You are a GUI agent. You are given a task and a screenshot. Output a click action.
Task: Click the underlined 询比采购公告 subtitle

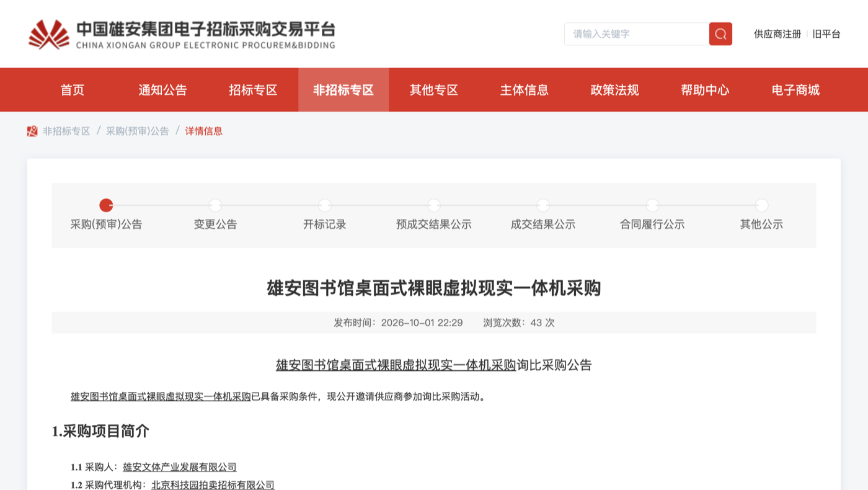click(434, 365)
